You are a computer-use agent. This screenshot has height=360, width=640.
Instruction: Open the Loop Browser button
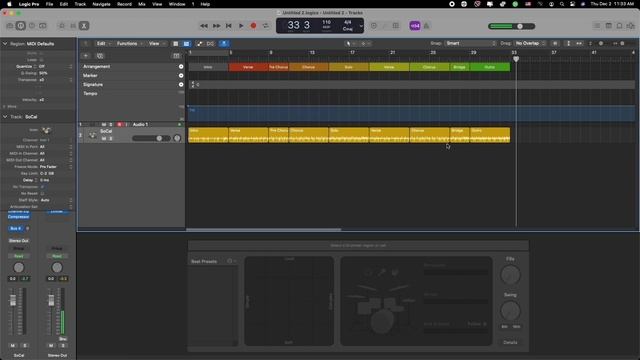click(x=620, y=26)
